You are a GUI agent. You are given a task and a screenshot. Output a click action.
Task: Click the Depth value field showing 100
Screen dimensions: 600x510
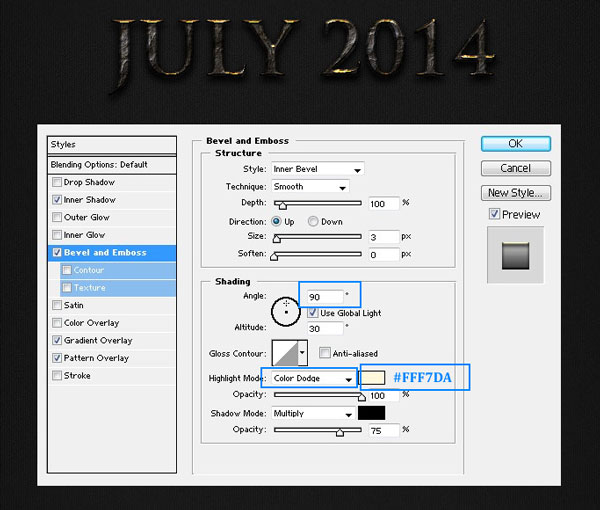click(x=384, y=204)
